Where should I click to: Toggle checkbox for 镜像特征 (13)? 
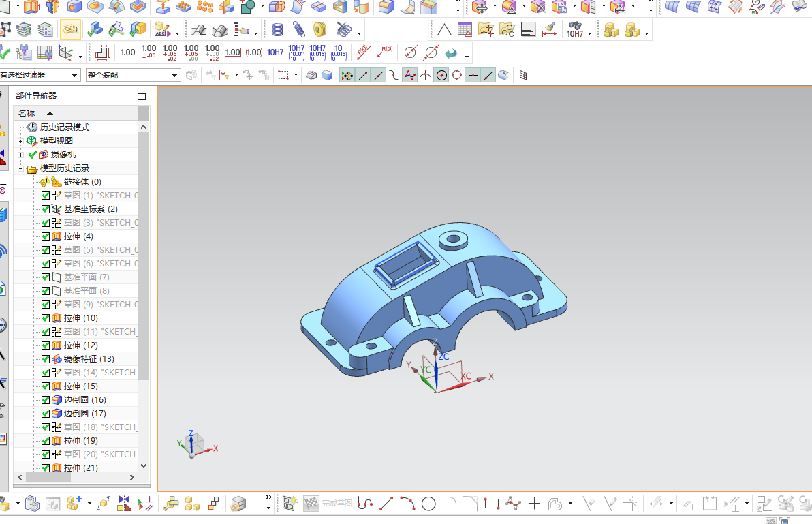tap(46, 359)
